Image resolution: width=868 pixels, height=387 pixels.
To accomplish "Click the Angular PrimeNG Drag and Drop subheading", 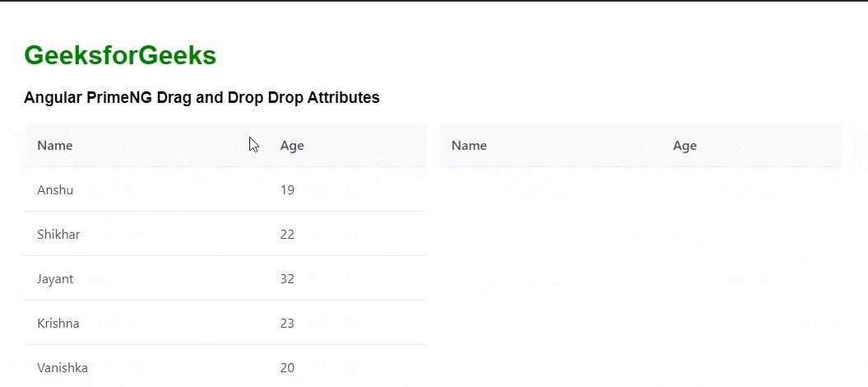I will (x=202, y=98).
